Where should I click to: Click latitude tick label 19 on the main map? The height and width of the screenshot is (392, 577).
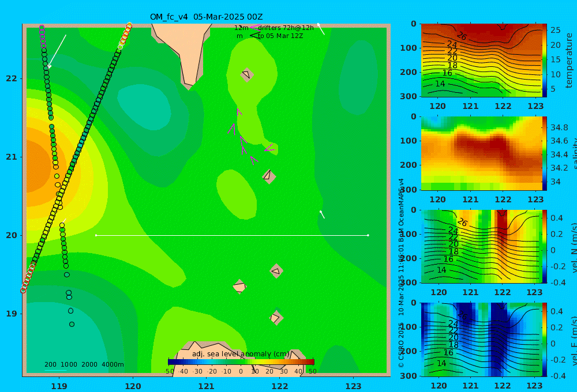point(12,314)
